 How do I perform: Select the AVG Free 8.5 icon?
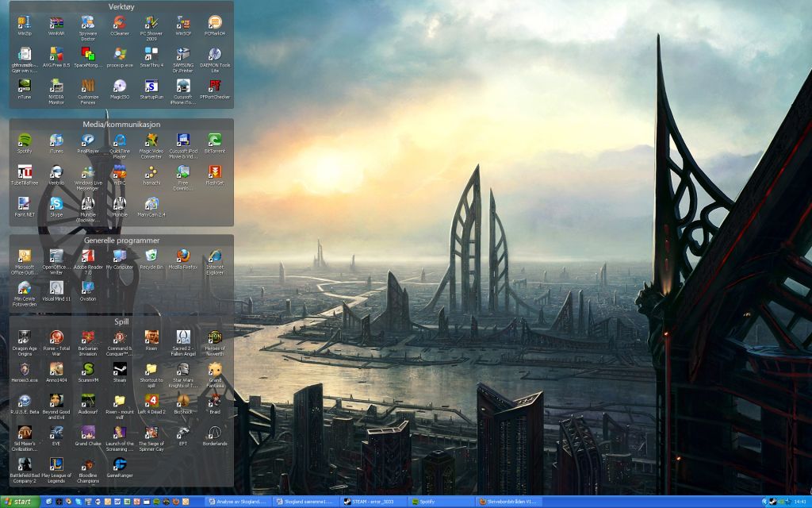[x=56, y=57]
